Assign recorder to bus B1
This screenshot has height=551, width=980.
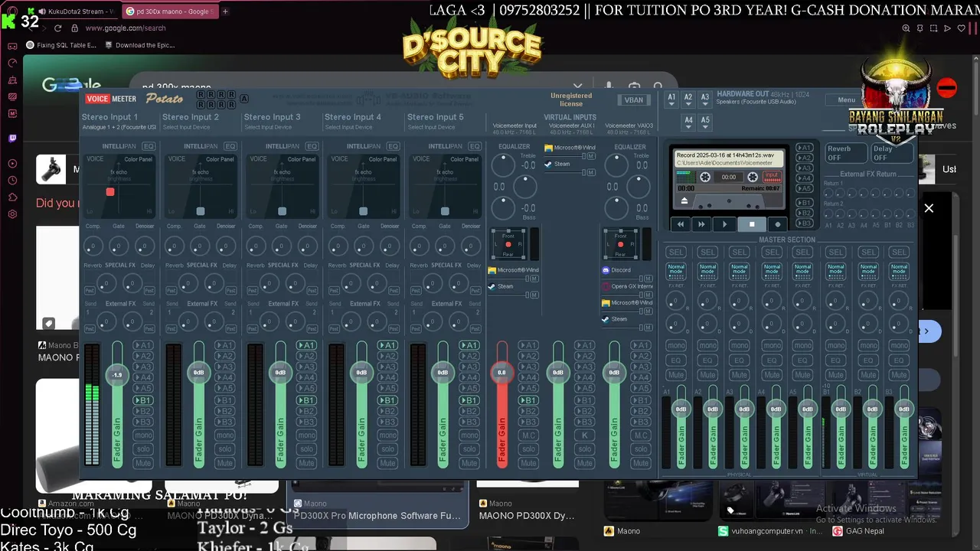point(804,203)
